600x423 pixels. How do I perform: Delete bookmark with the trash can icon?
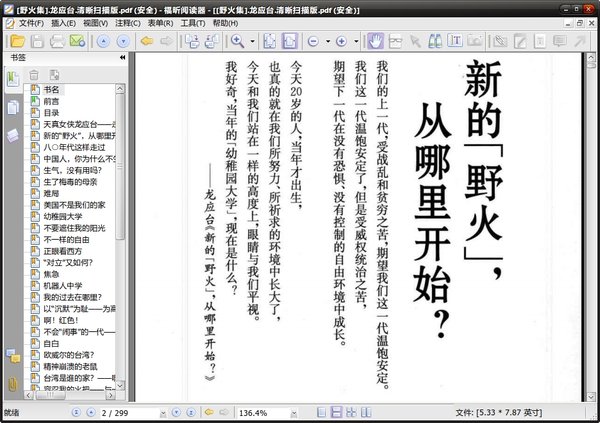(x=34, y=75)
